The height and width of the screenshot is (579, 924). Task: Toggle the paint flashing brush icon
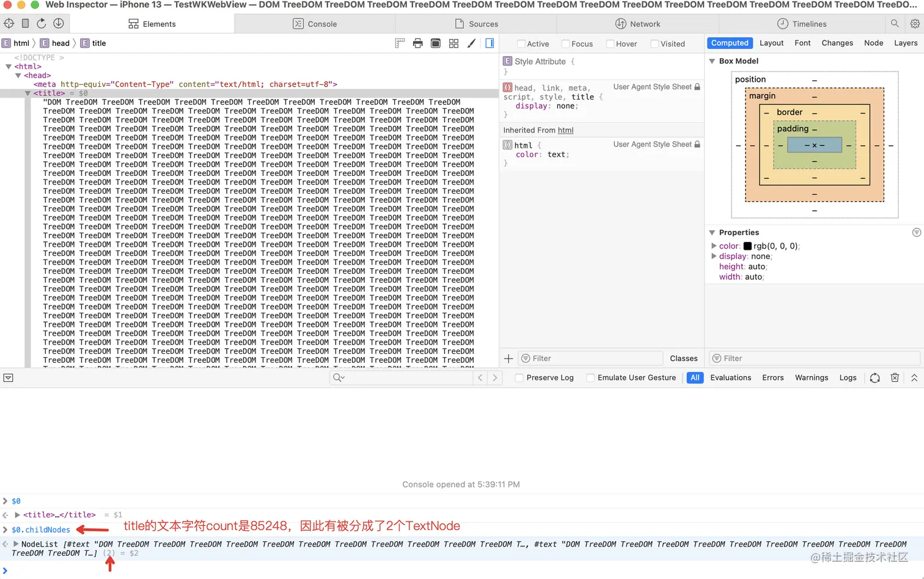(x=471, y=43)
